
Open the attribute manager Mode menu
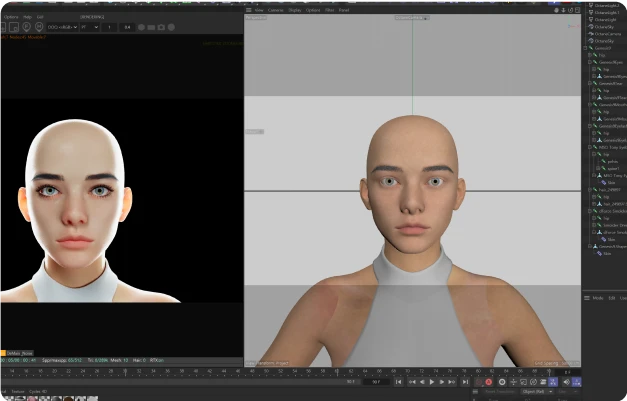point(598,298)
